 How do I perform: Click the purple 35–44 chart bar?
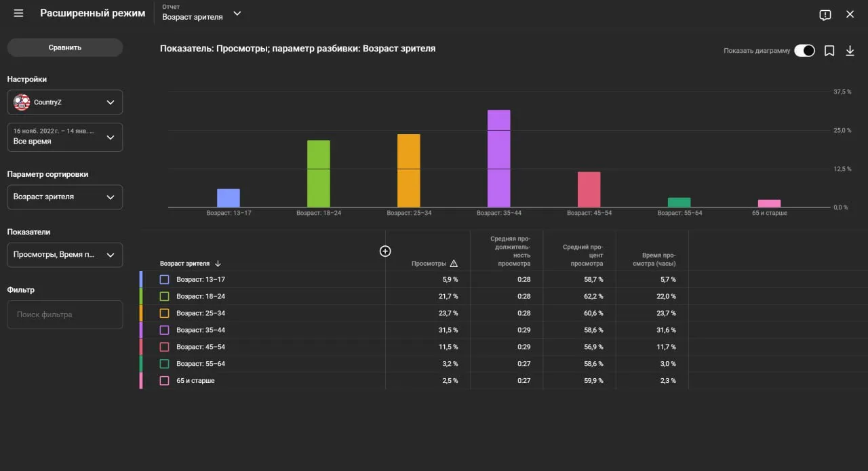[498, 159]
